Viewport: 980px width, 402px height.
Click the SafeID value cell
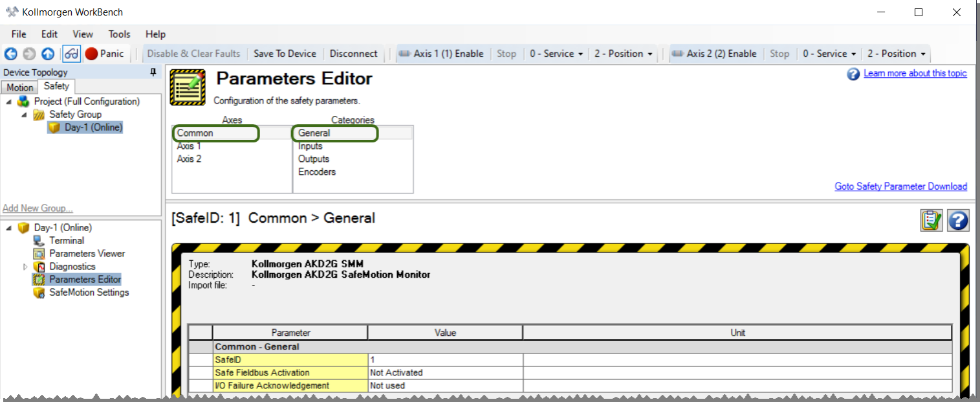[445, 360]
